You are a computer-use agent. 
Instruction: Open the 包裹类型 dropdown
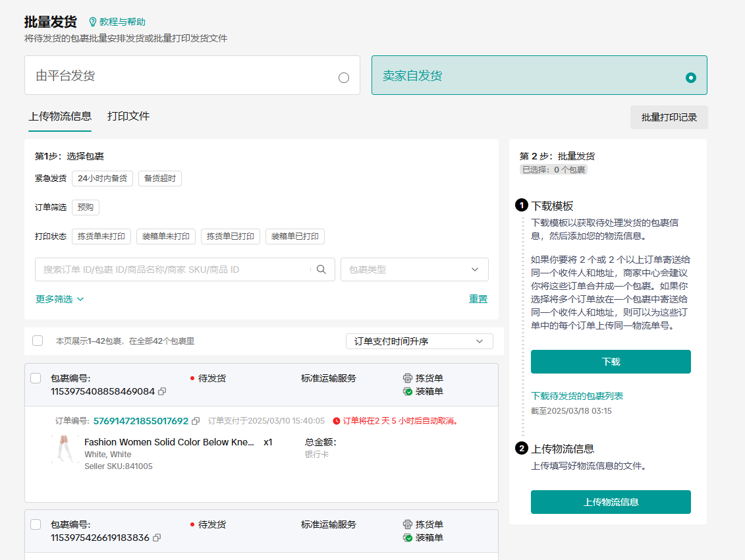click(x=414, y=269)
